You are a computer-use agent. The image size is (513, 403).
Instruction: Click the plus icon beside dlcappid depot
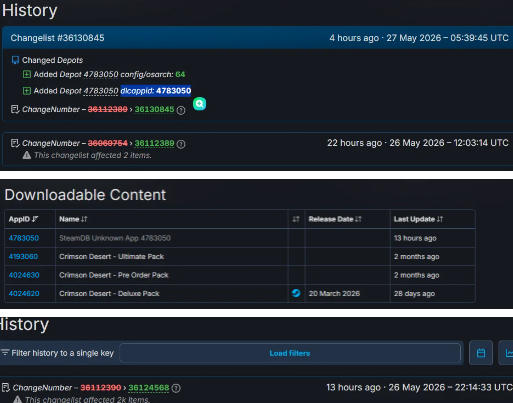pyautogui.click(x=27, y=91)
